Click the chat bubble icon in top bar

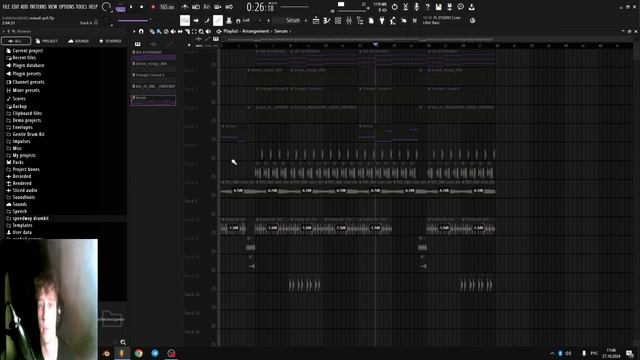click(461, 7)
